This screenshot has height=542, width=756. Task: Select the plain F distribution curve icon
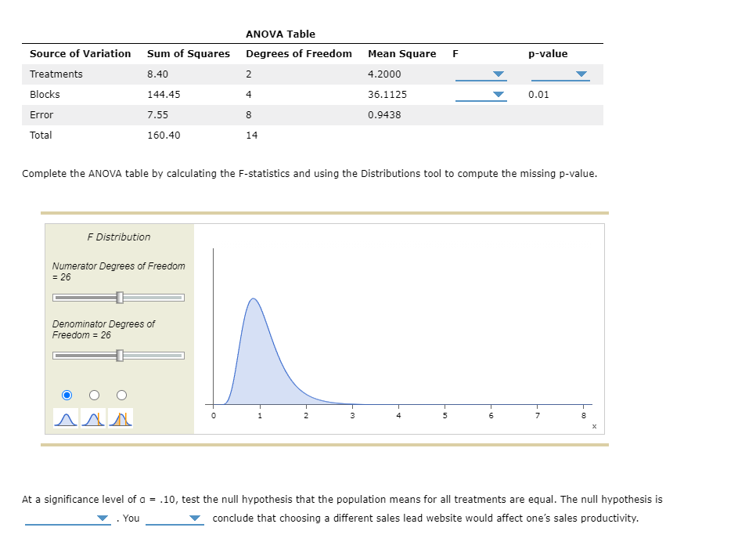[x=65, y=417]
